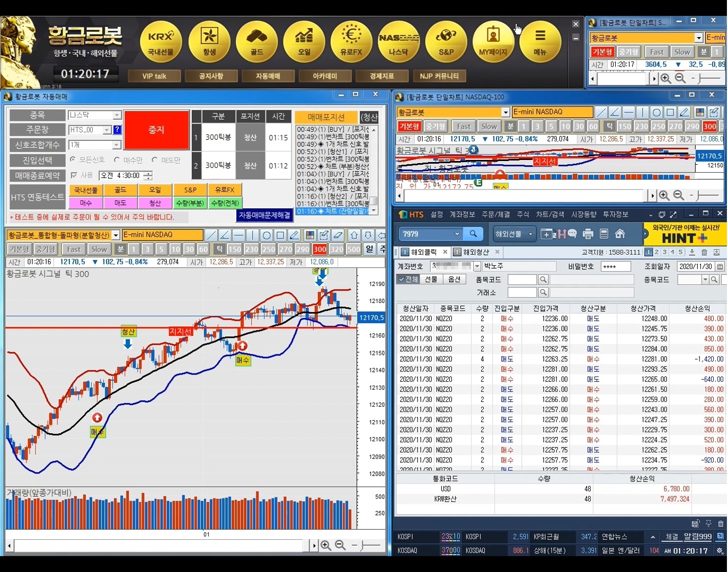
Task: Open the KRX 국내선물 round gold icon
Action: 161,41
